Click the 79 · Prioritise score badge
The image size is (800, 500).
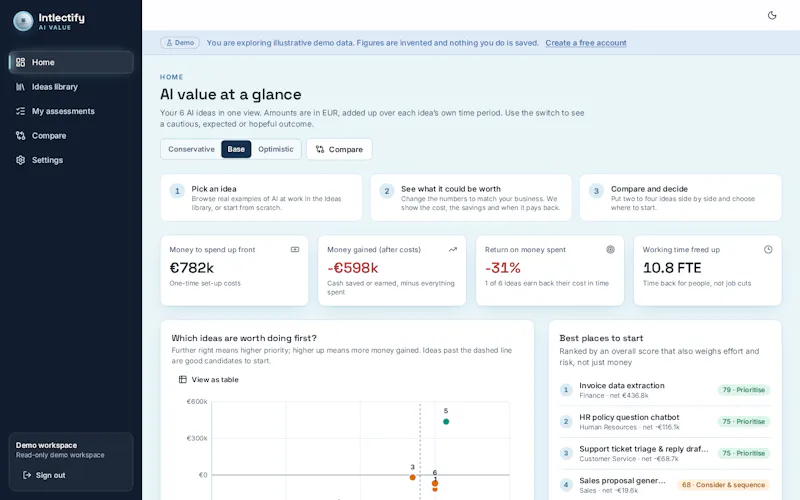pyautogui.click(x=743, y=390)
